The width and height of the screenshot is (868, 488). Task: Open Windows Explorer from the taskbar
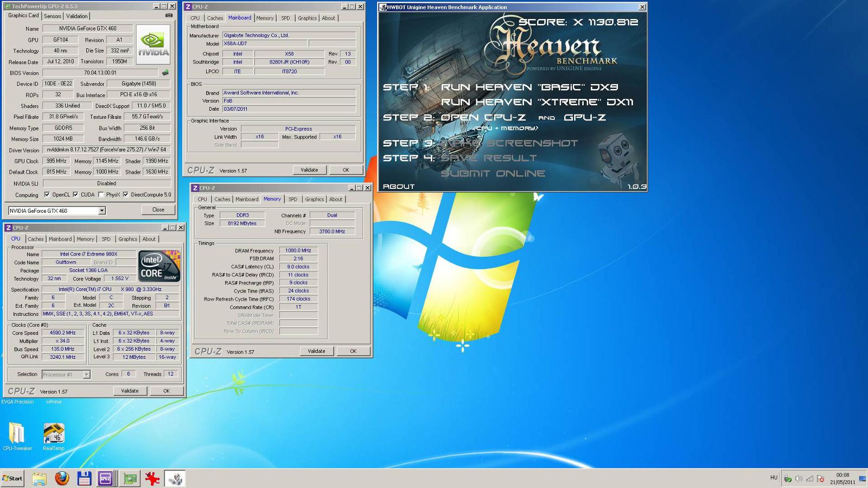click(x=39, y=478)
